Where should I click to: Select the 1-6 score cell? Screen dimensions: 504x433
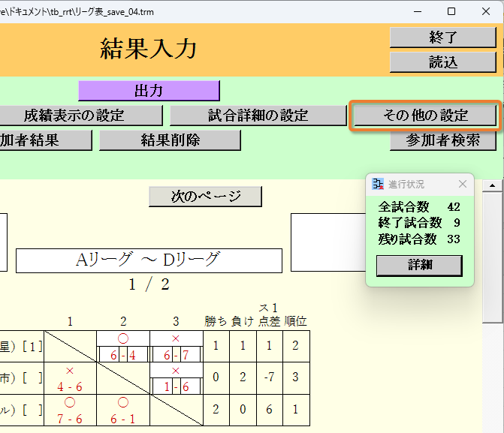pyautogui.click(x=177, y=386)
